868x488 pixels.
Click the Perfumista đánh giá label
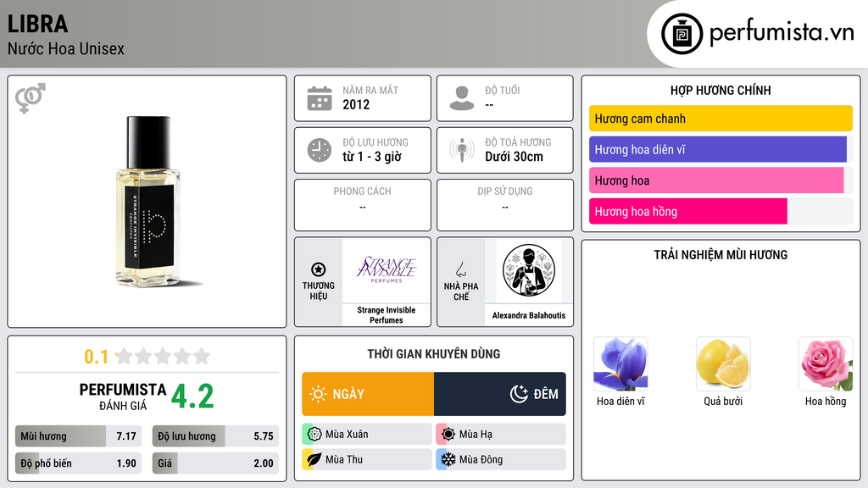click(123, 396)
